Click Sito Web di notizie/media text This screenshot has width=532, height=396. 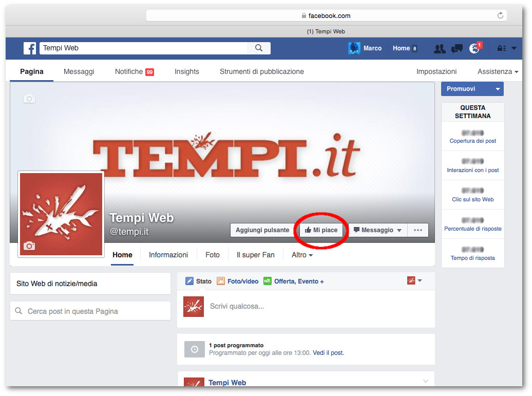tap(56, 284)
